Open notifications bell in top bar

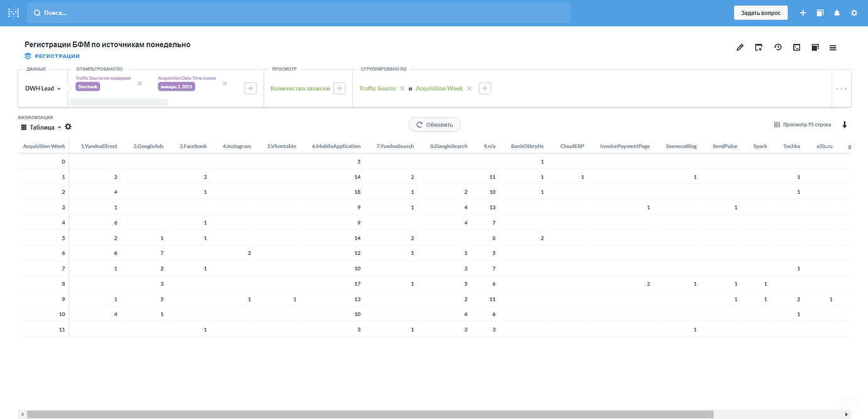pos(837,13)
